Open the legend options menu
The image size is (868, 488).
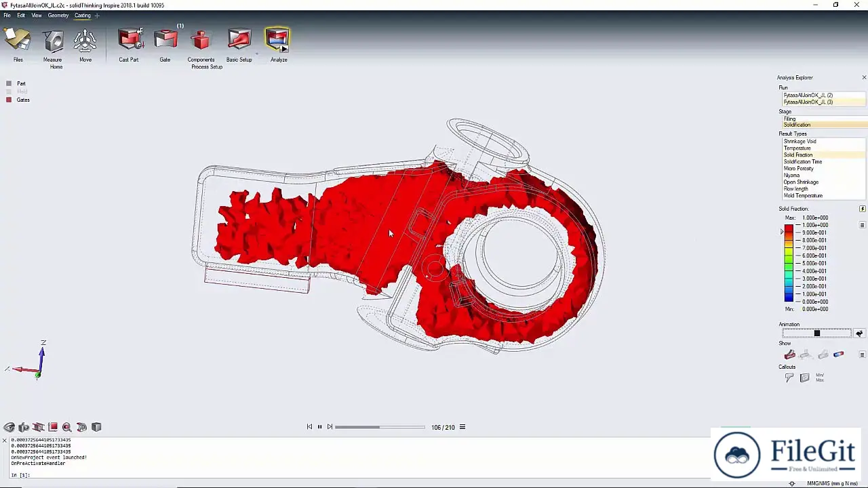(x=863, y=225)
